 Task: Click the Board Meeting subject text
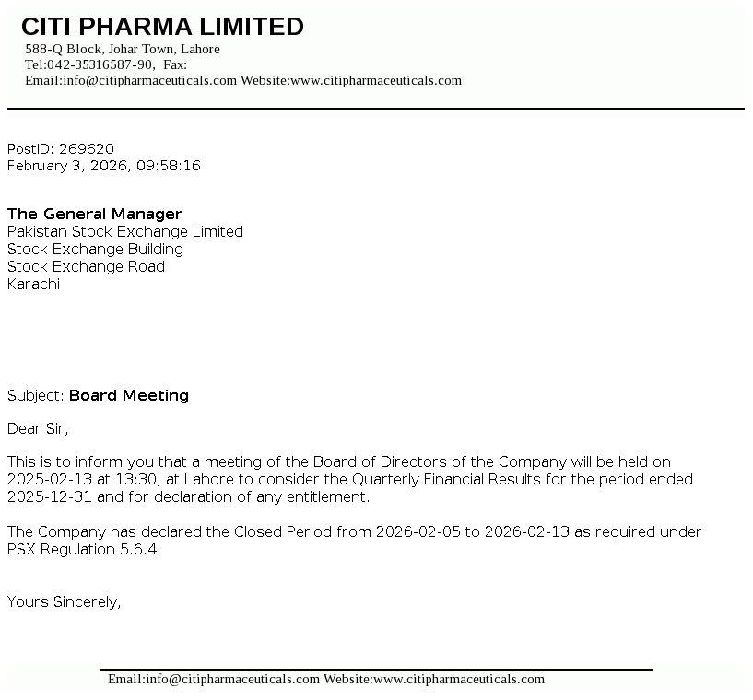(129, 395)
